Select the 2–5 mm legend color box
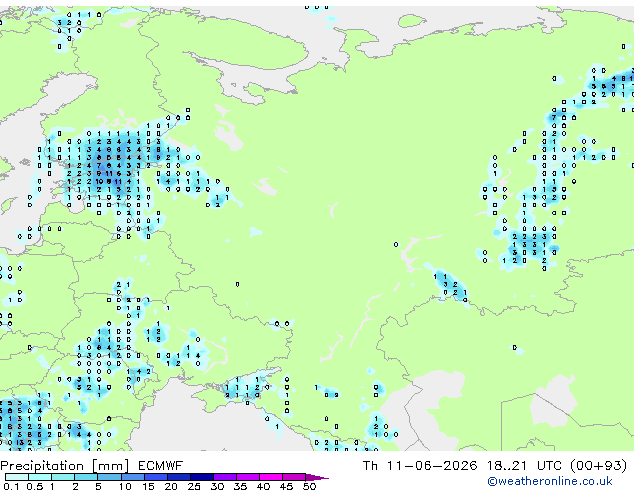Image resolution: width=634 pixels, height=490 pixels. [x=86, y=477]
